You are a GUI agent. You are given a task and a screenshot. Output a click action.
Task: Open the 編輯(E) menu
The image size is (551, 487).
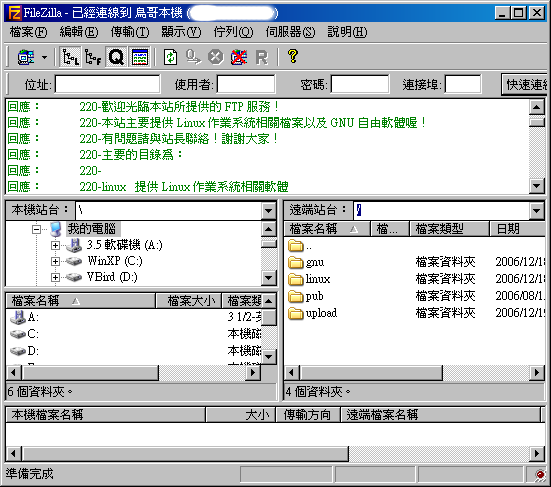click(x=79, y=32)
